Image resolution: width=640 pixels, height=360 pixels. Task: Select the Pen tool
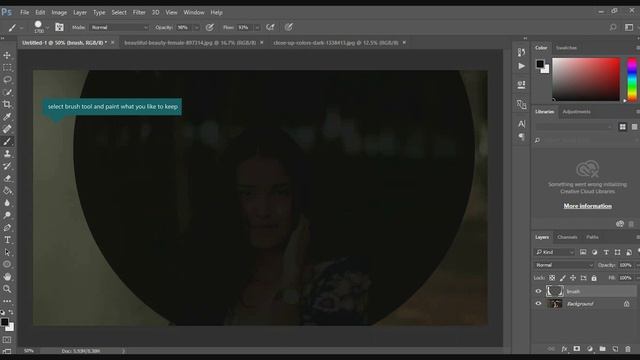(x=7, y=228)
